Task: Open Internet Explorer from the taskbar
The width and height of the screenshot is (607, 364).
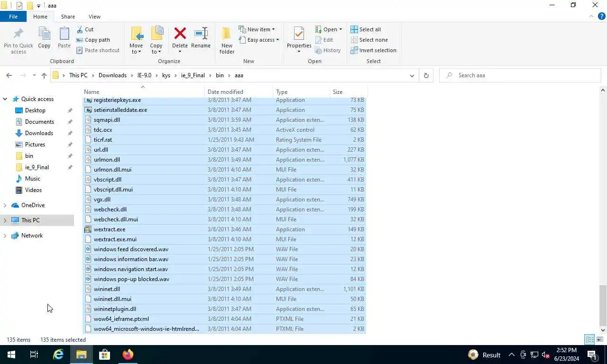Action: (58, 355)
